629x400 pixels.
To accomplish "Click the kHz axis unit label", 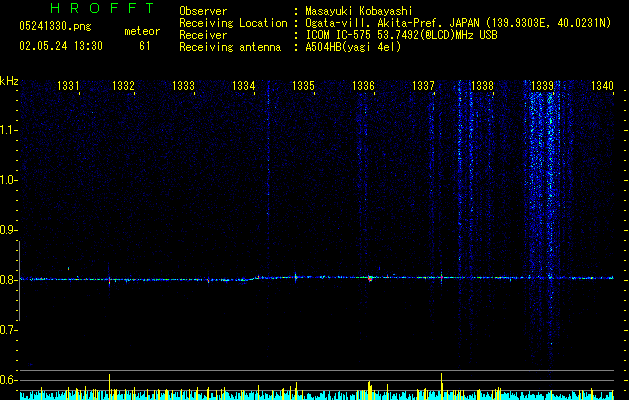I will coord(9,81).
